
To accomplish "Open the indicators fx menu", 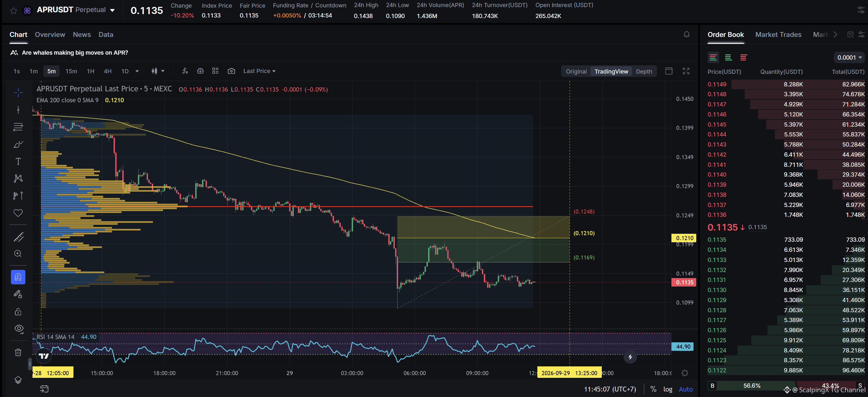I will click(185, 71).
